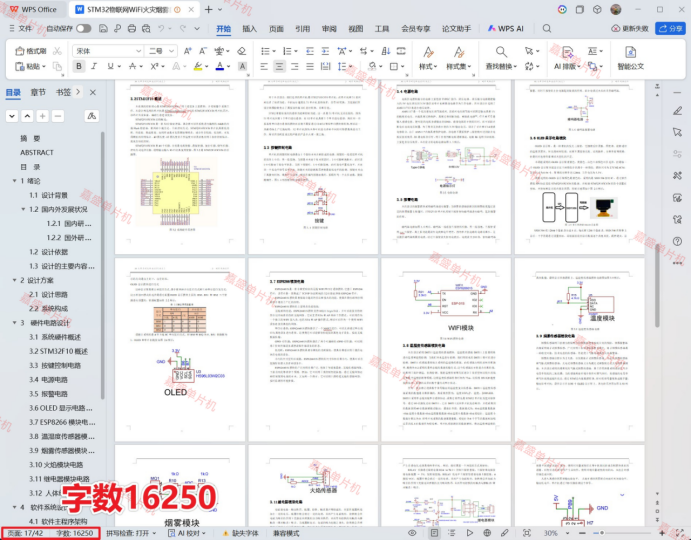This screenshot has height=541, width=691.
Task: Toggle strikethrough formatting button
Action: [132, 66]
